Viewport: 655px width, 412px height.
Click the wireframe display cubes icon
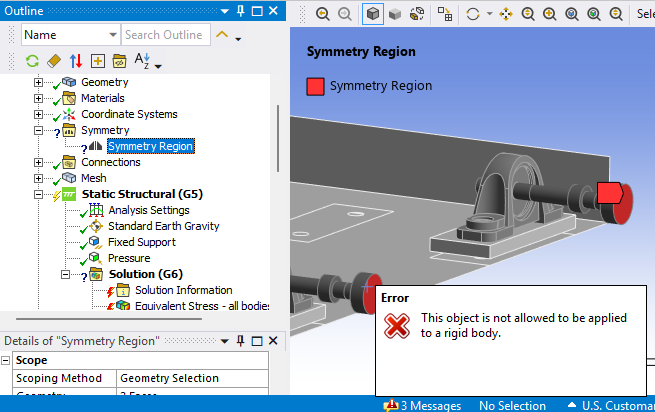[417, 14]
